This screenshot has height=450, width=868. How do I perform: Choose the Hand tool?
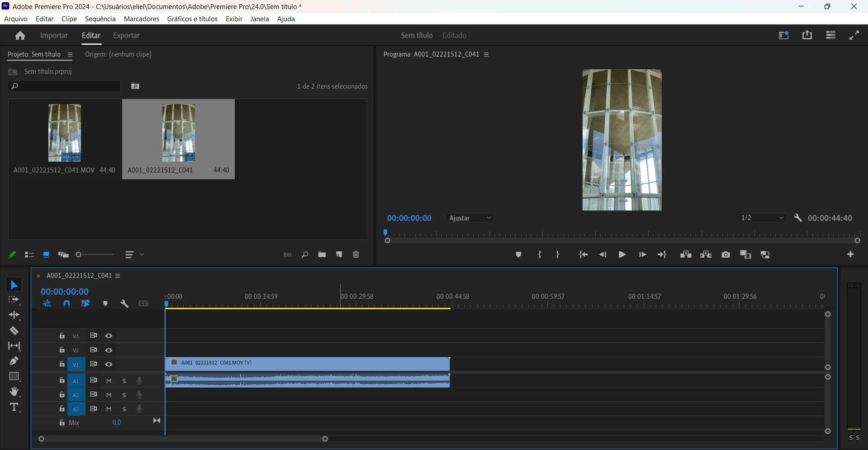point(14,392)
